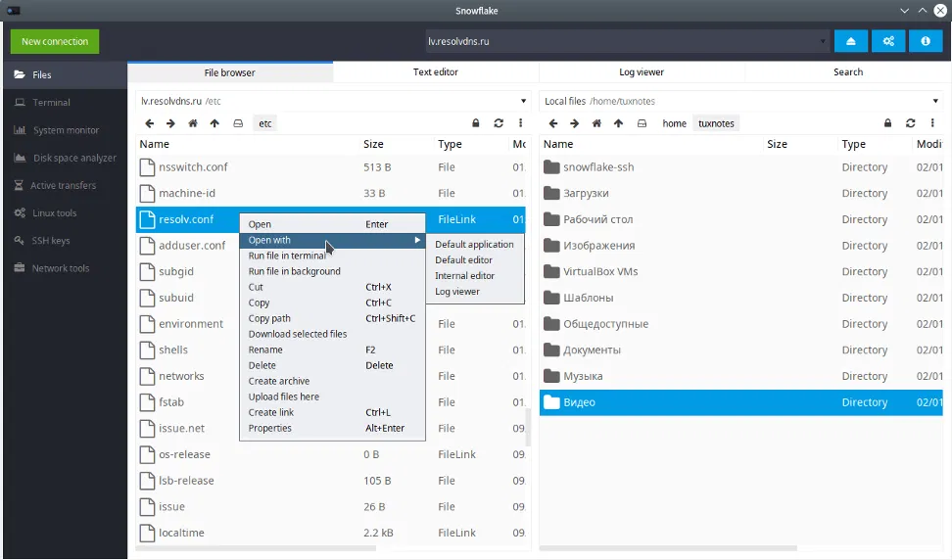Go to home folder in local pane

(x=596, y=123)
